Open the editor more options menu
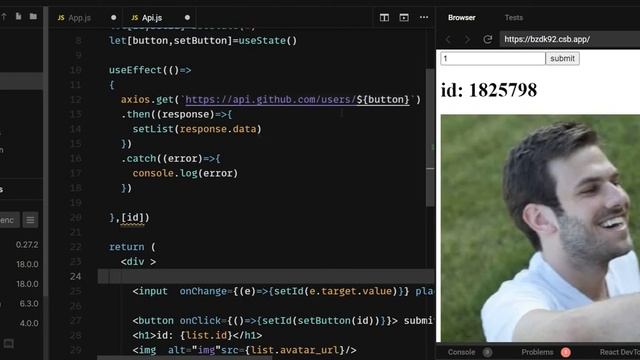 coord(424,17)
